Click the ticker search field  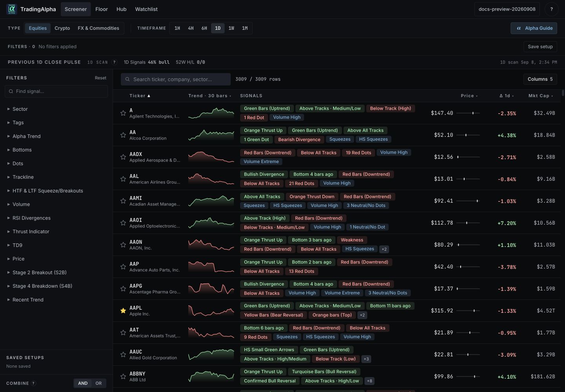[x=176, y=79]
